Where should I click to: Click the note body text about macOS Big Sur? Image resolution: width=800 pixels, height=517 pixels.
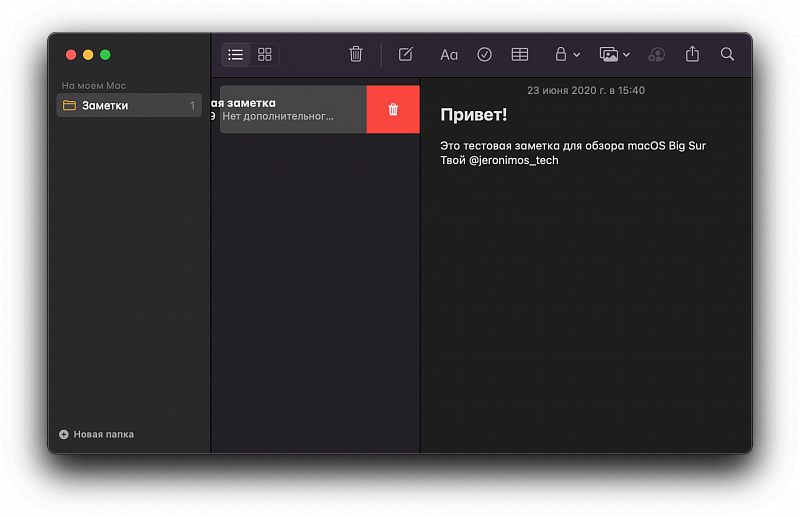click(573, 146)
